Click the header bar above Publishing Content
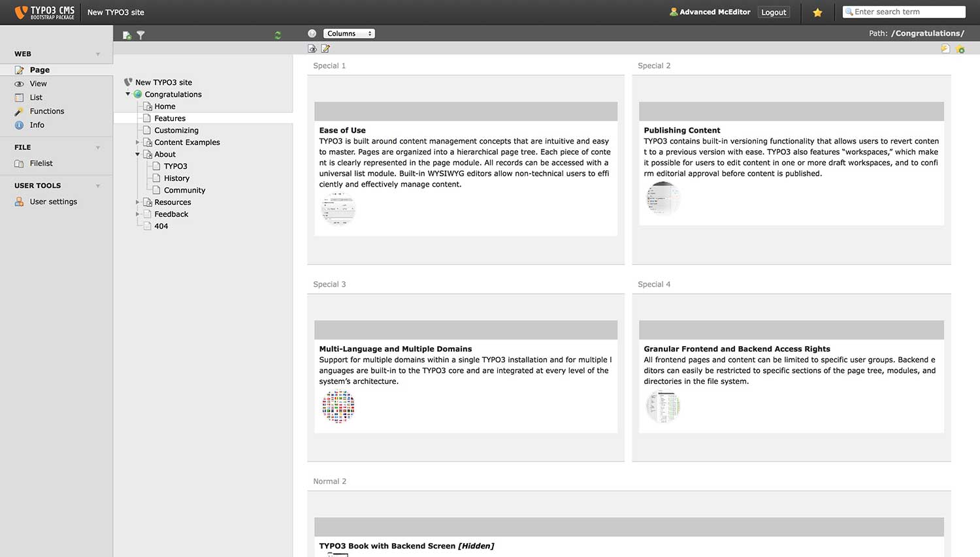 click(x=791, y=111)
